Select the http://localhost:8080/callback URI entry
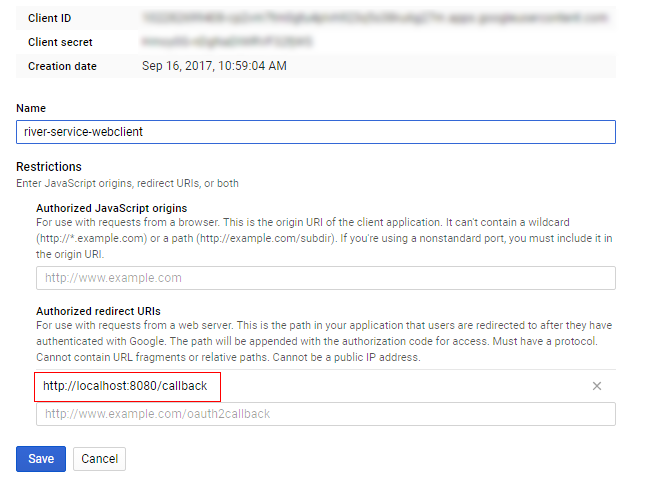Viewport: 663px width, 483px height. pyautogui.click(x=127, y=386)
